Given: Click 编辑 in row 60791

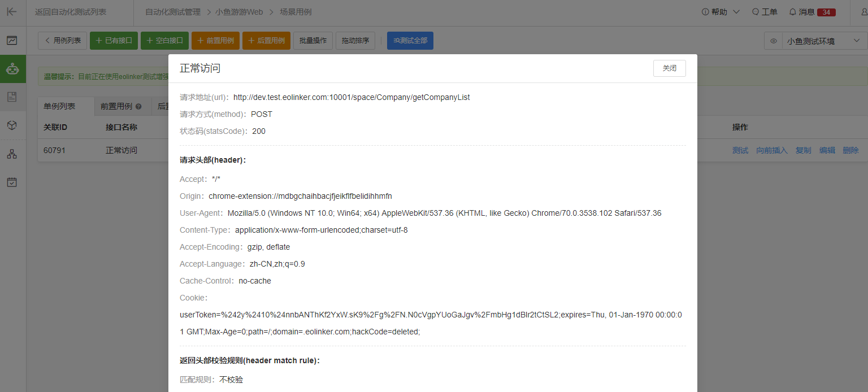Looking at the screenshot, I should (827, 150).
